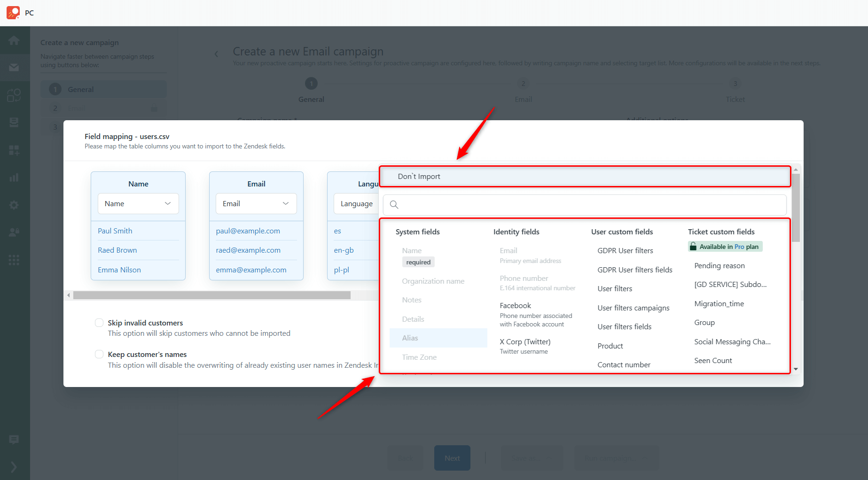Click the Next button

(452, 458)
